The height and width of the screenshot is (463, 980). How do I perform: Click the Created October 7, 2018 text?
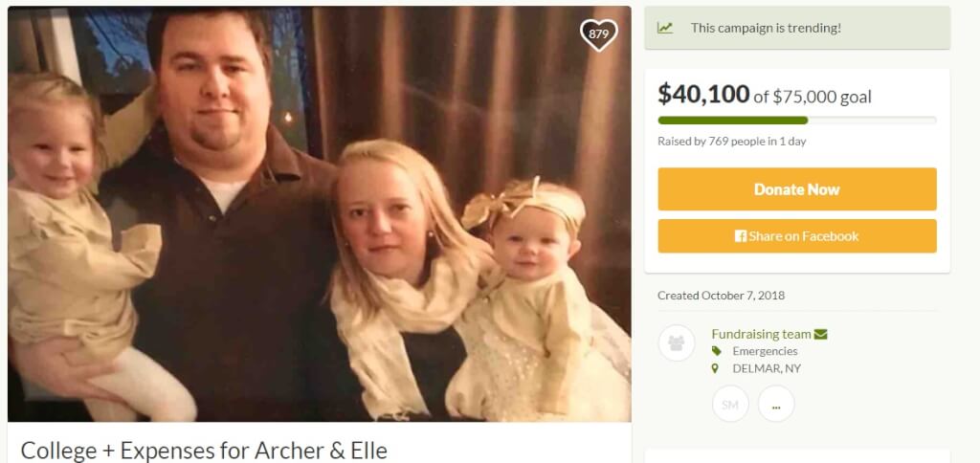(x=721, y=296)
